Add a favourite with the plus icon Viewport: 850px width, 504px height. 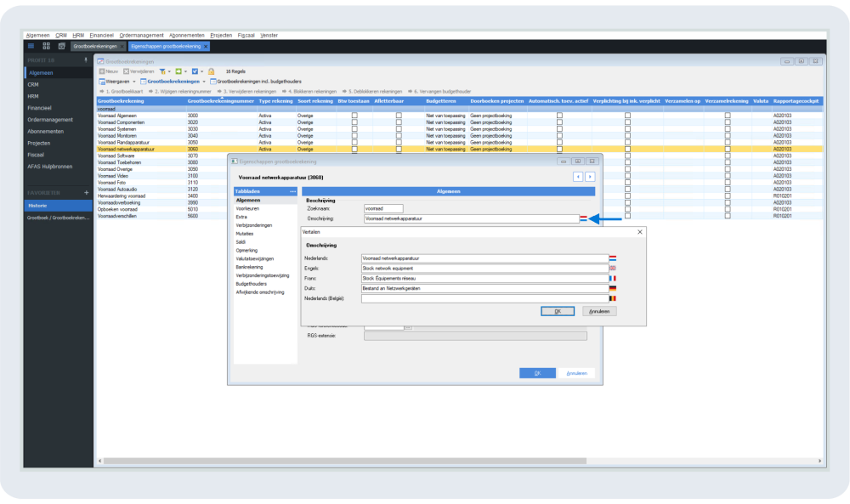point(86,192)
